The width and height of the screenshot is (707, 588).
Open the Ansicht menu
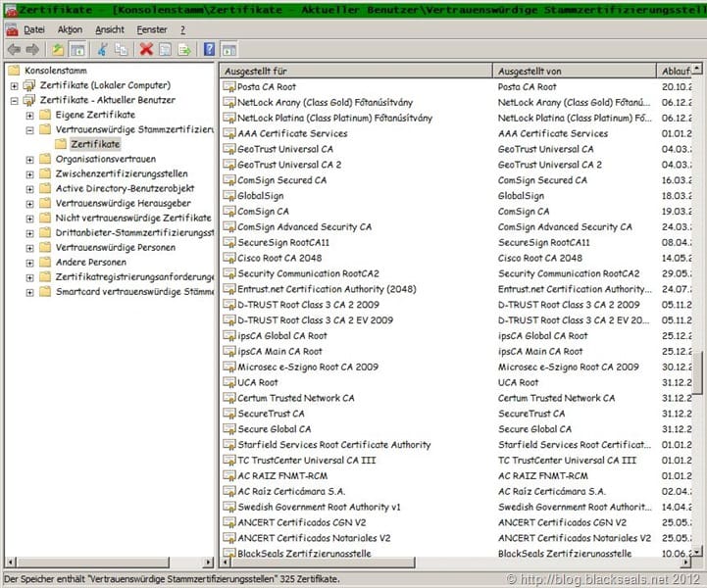pos(110,29)
